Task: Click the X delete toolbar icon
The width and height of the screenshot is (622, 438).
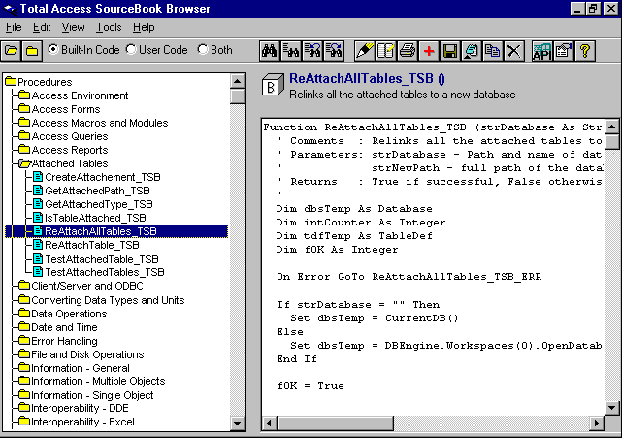Action: coord(514,51)
